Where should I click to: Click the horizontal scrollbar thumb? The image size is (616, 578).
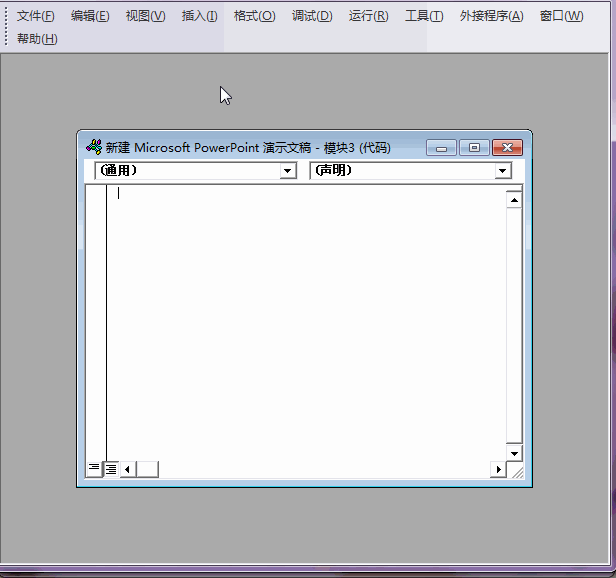point(147,469)
